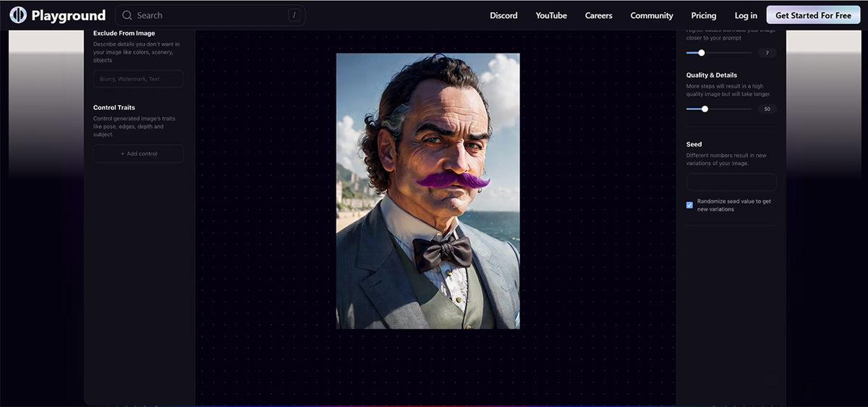Go to the Careers page
The image size is (868, 407).
tap(598, 15)
